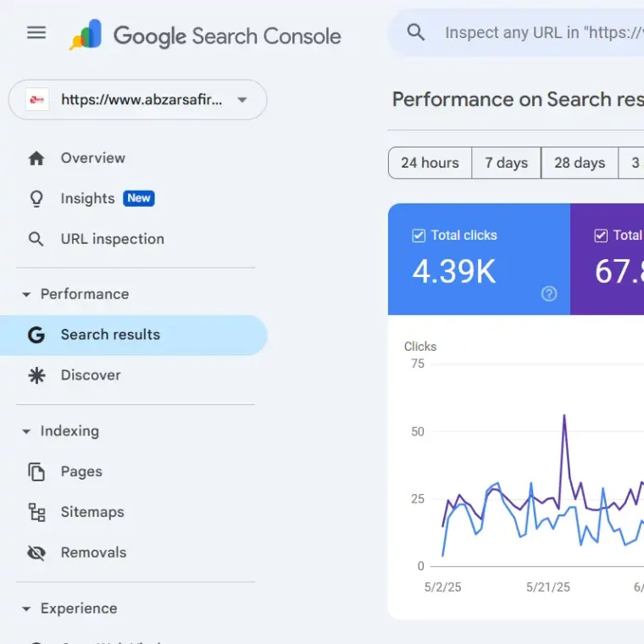Click the URL inspection magnifier icon
Viewport: 644px width, 644px height.
(36, 240)
